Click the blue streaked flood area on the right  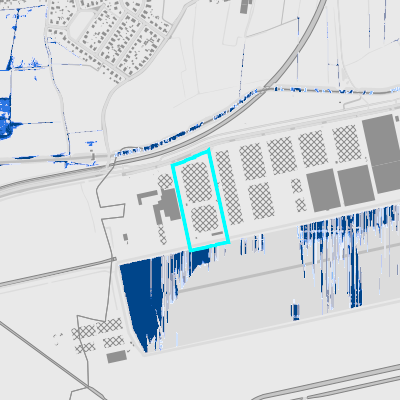pos(347,253)
